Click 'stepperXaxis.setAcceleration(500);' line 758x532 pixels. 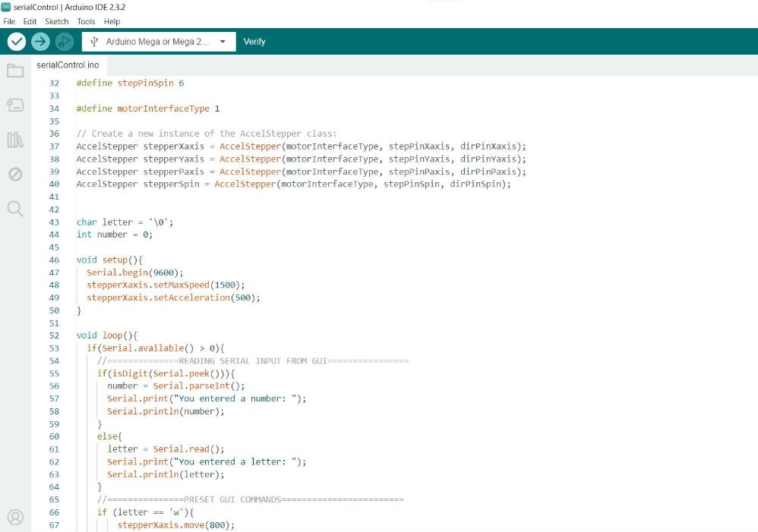point(173,297)
